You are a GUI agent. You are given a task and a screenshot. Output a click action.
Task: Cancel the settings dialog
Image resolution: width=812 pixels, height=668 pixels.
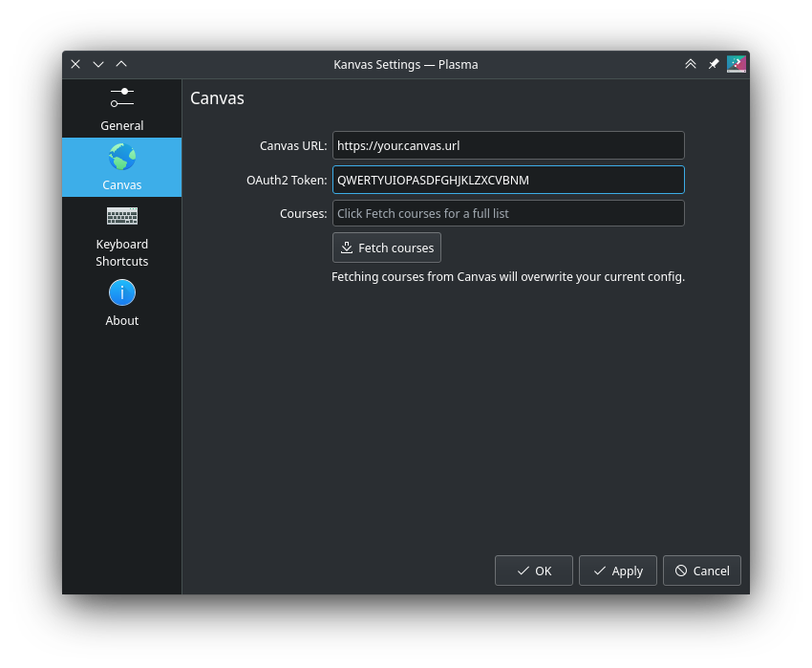point(702,571)
